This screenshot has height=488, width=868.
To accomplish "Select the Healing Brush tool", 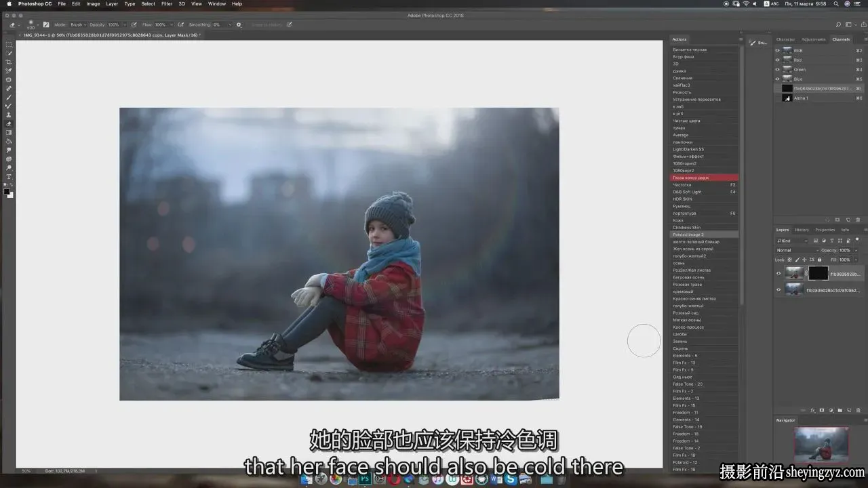I will pos(9,88).
